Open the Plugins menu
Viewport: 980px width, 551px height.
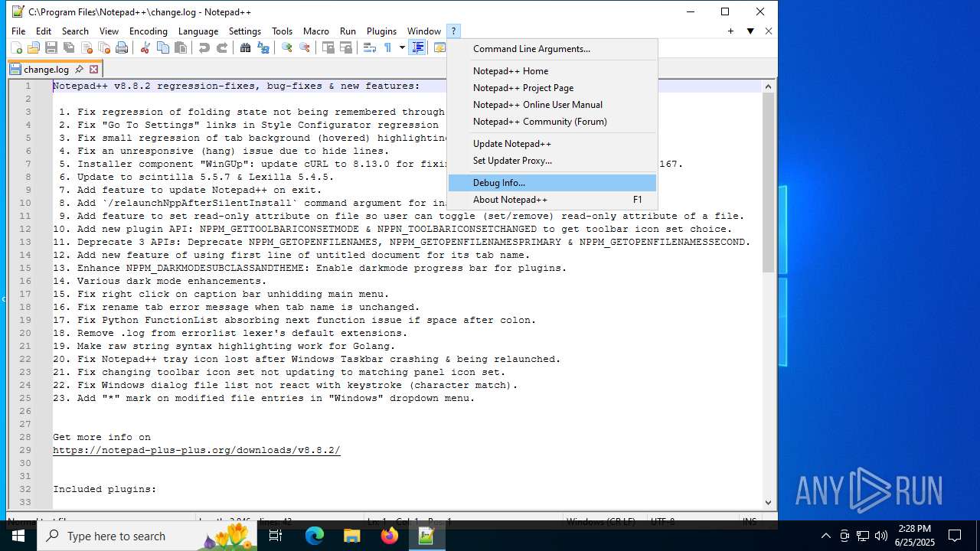click(381, 31)
